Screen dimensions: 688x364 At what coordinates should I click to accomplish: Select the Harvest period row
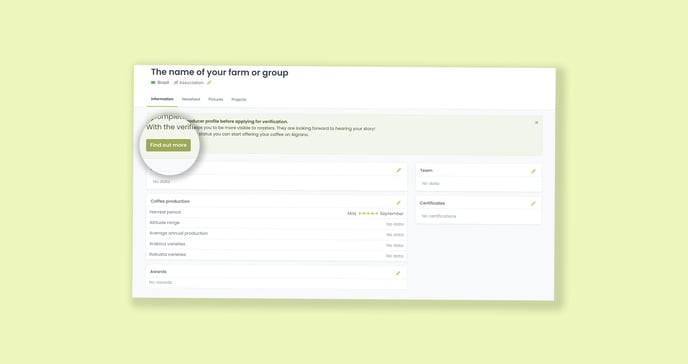[276, 213]
